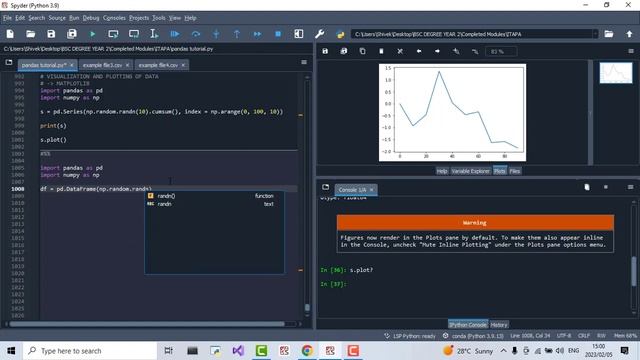This screenshot has height=360, width=640.
Task: Run cell and advance to next
Action: [x=134, y=34]
